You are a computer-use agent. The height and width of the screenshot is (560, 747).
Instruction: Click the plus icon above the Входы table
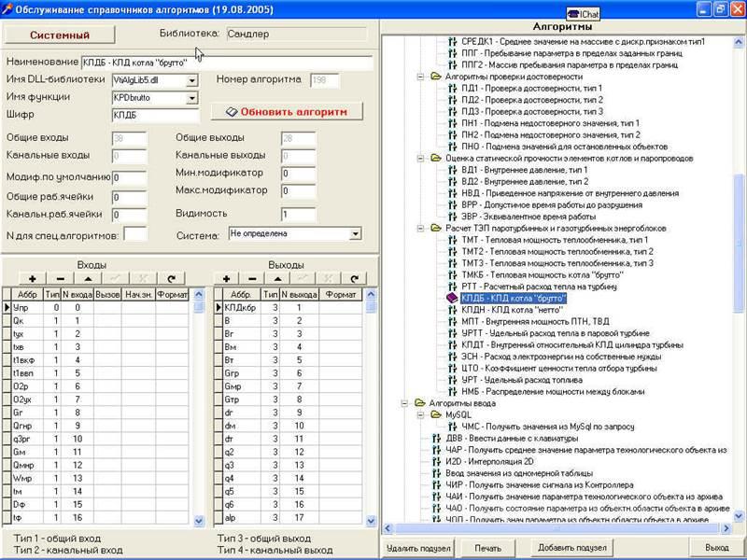[x=33, y=278]
